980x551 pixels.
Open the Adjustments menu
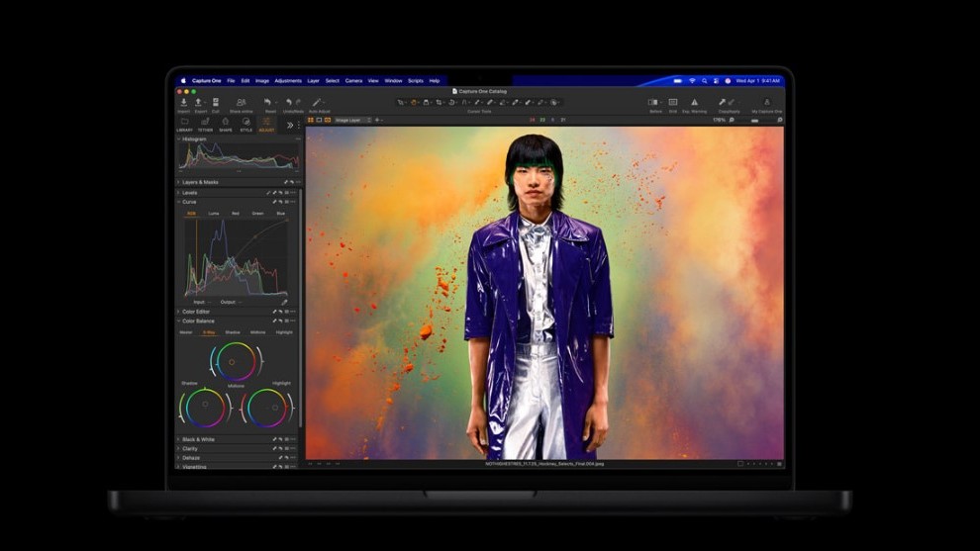pos(287,80)
